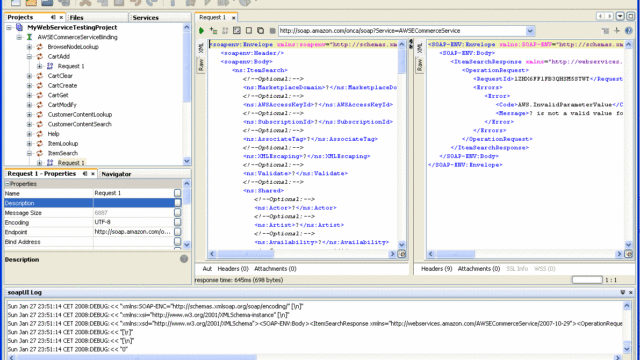This screenshot has height=360, width=640.
Task: Click the edit button for Message Size property
Action: (178, 212)
